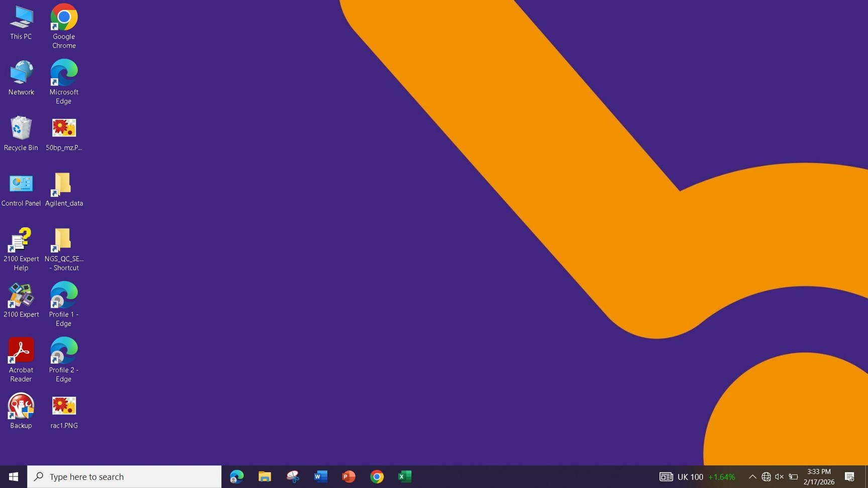This screenshot has height=488, width=868.
Task: Open the UK 100 news widget
Action: pos(697,476)
